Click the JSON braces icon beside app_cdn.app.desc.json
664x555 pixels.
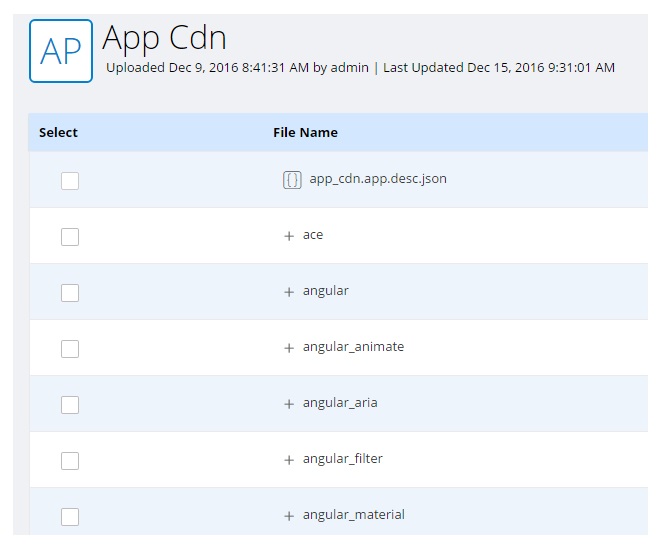[x=292, y=180]
